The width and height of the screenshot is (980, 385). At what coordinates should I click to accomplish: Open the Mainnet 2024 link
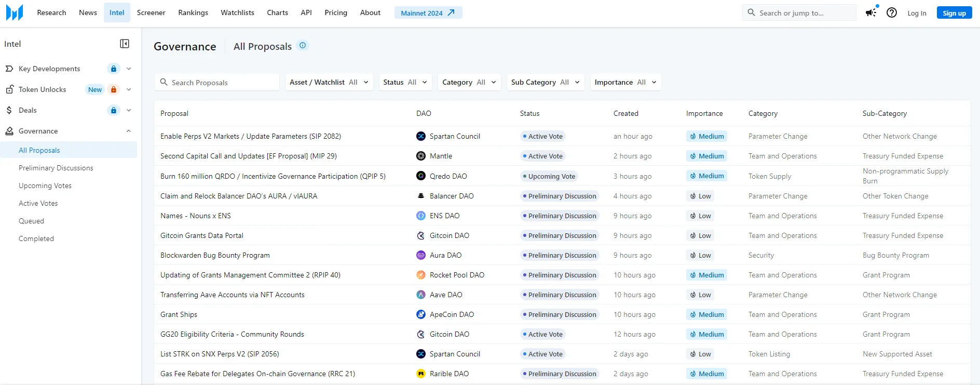[x=428, y=12]
